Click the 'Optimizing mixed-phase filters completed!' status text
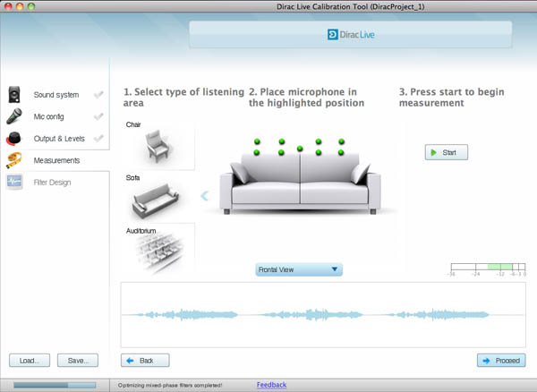Image resolution: width=537 pixels, height=392 pixels. pyautogui.click(x=170, y=385)
